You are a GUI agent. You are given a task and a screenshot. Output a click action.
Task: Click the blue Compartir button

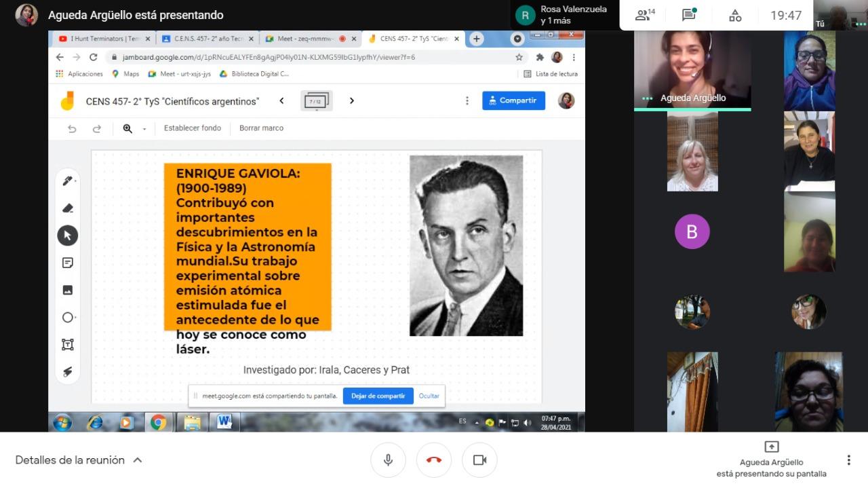coord(513,100)
